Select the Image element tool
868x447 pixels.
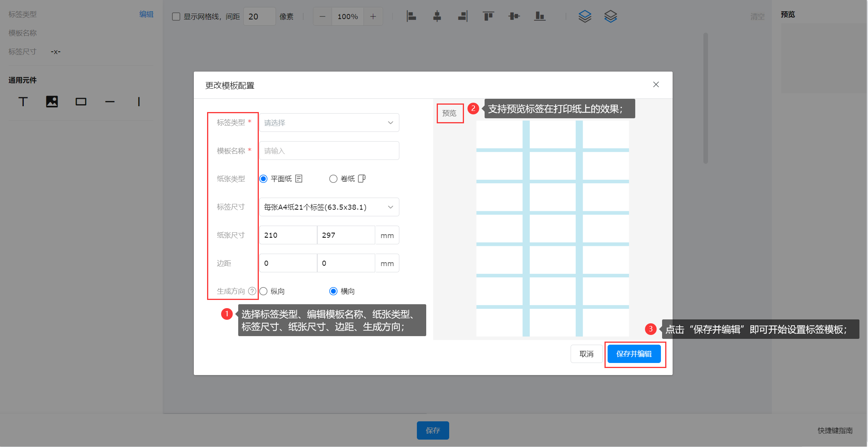52,102
